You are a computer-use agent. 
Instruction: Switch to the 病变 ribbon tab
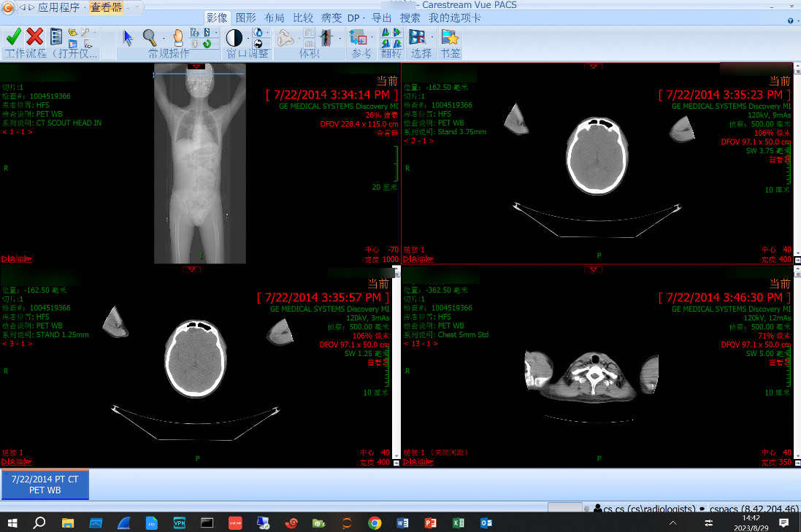331,18
